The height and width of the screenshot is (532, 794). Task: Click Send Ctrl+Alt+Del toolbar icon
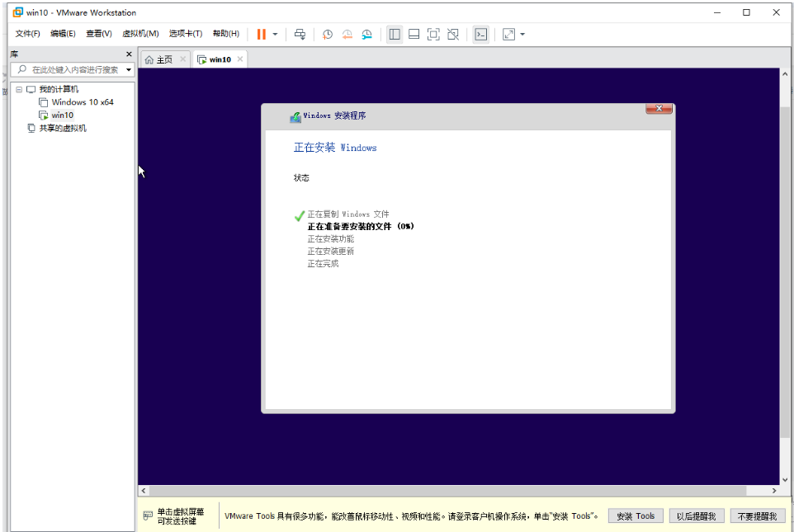(x=300, y=35)
